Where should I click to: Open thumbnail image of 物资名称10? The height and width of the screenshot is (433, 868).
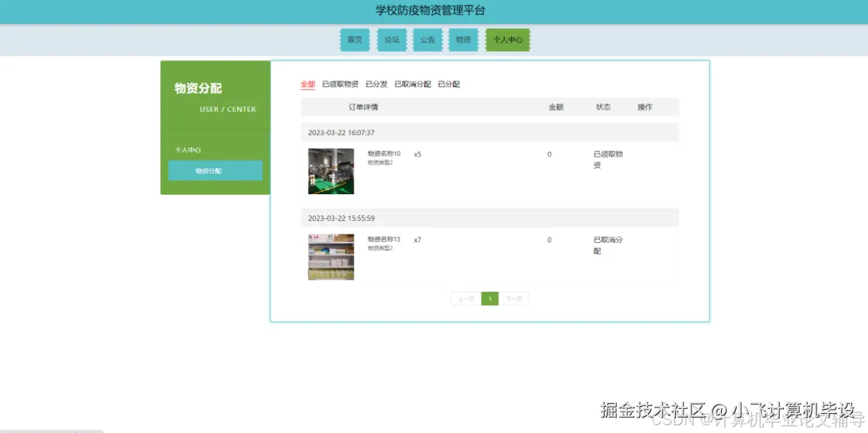tap(331, 171)
